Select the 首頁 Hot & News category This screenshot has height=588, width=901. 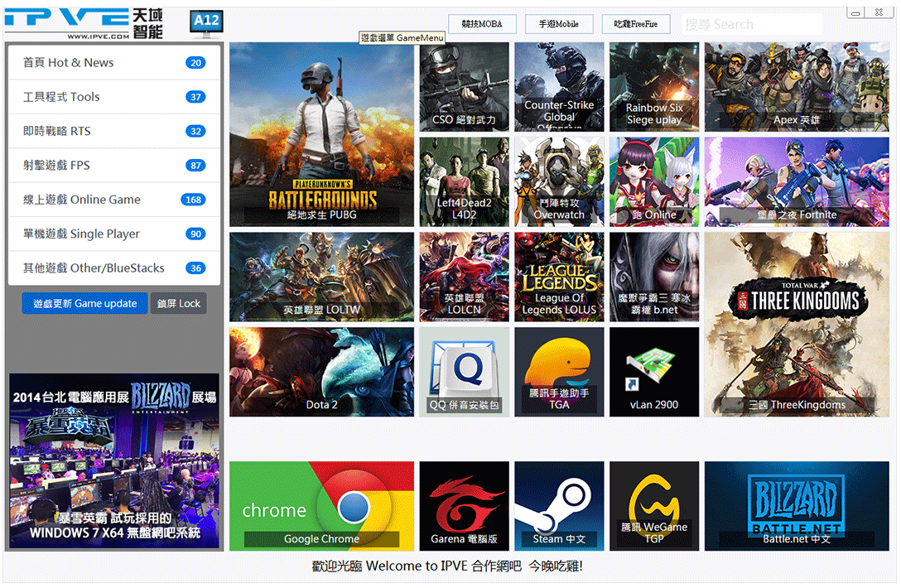click(114, 63)
